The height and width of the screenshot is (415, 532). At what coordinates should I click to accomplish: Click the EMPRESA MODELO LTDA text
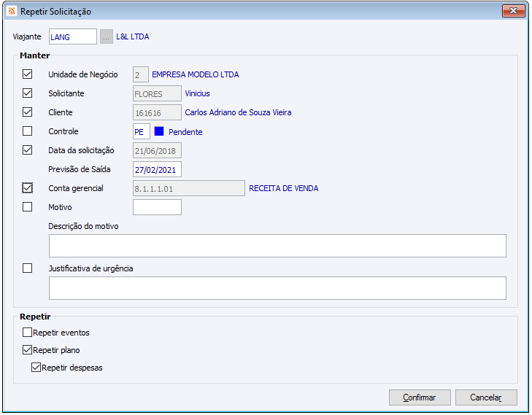point(196,74)
